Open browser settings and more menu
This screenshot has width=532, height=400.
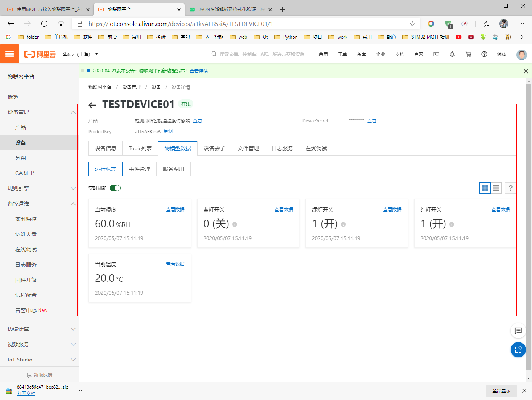tap(521, 24)
